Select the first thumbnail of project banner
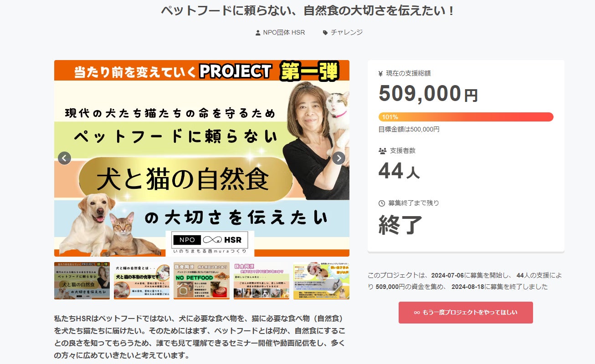The height and width of the screenshot is (364, 595). click(82, 281)
